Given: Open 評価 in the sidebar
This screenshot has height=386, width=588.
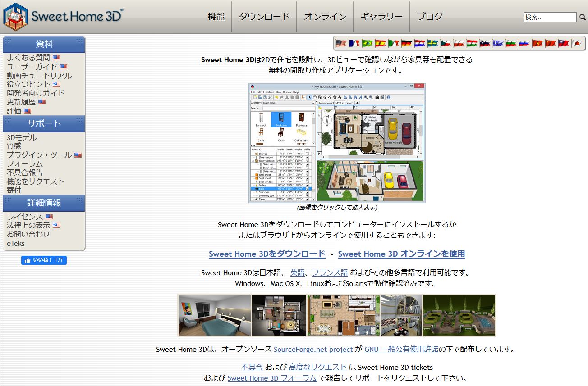Looking at the screenshot, I should 14,110.
